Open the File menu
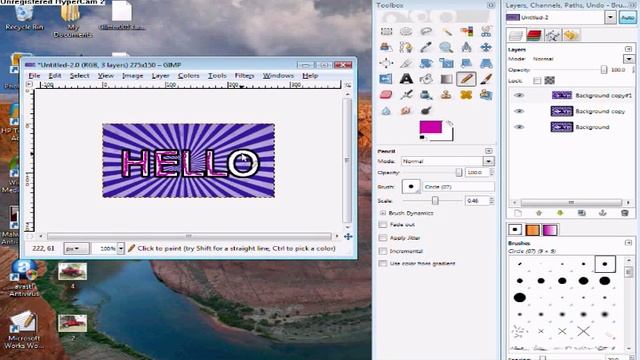 coord(34,76)
